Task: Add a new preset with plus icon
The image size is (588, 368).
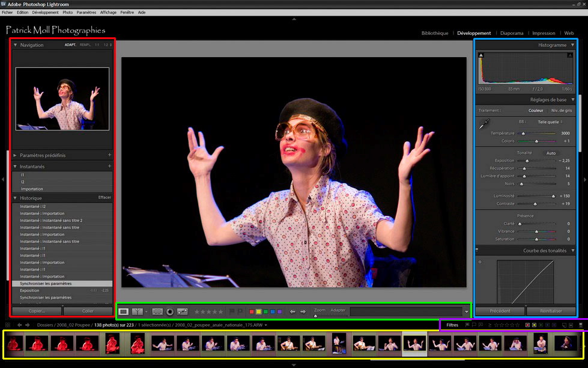Action: 109,155
